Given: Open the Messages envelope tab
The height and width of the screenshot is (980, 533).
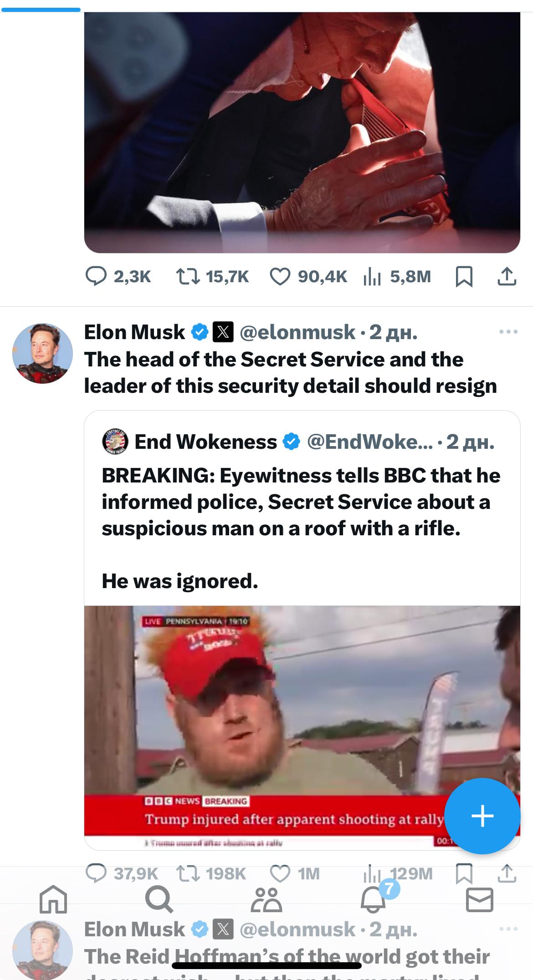Looking at the screenshot, I should [480, 899].
